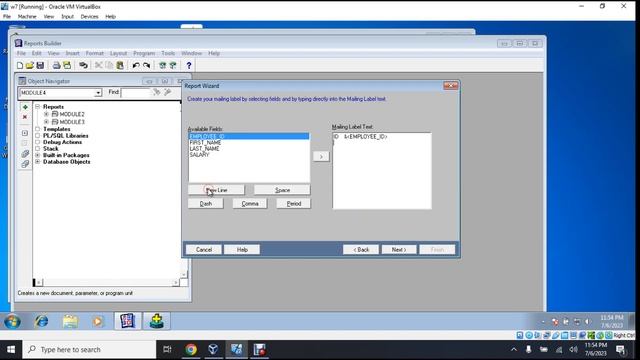Click the Space button
The width and height of the screenshot is (640, 360).
(x=282, y=190)
